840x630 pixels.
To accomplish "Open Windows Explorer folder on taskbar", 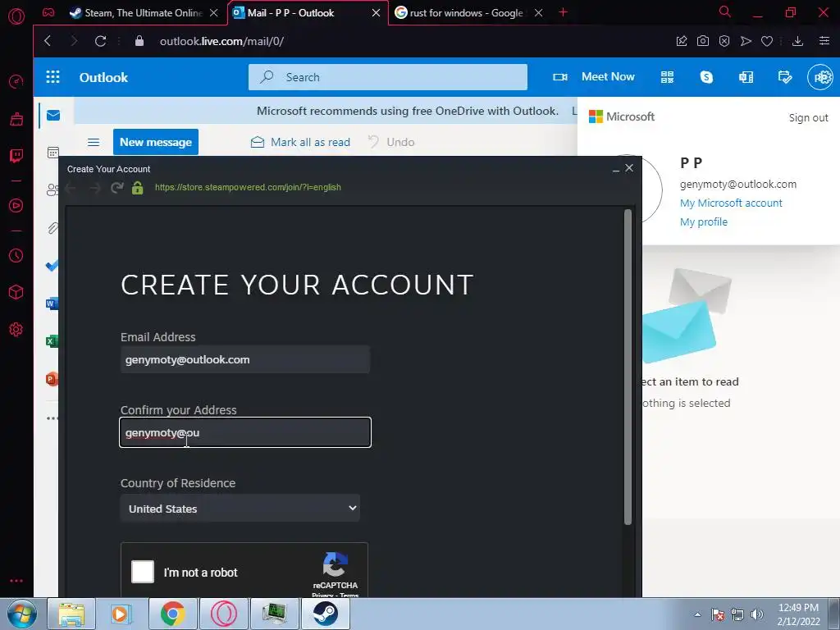I will click(71, 614).
